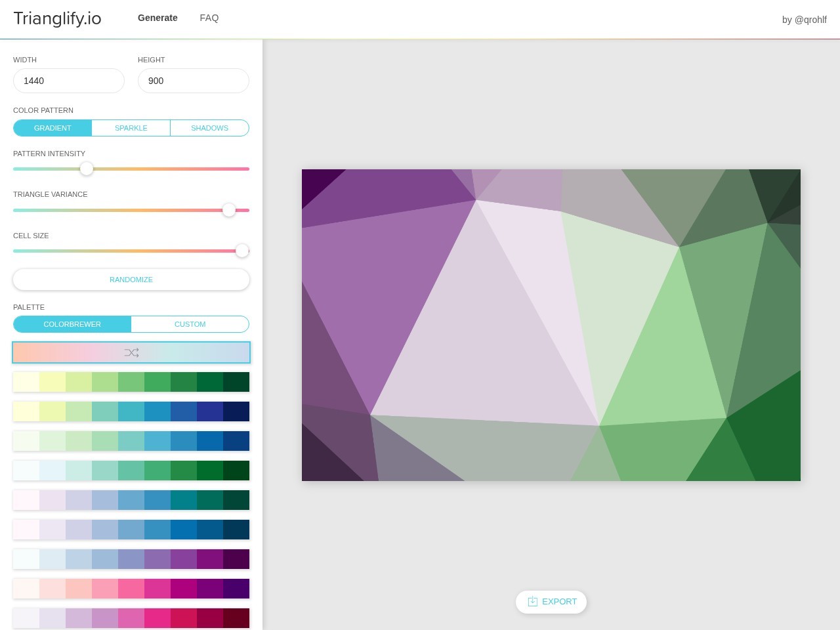Screen dimensions: 840x630
Task: Click the Pattern Intensity slider handle
Action: [x=87, y=169]
